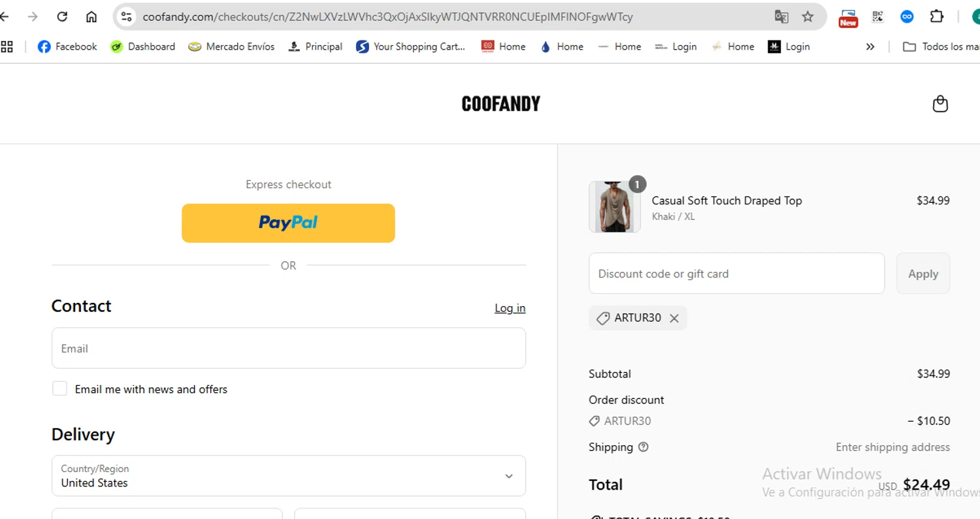Open the Mercado Envíos bookmark
Image resolution: width=980 pixels, height=519 pixels.
point(231,46)
